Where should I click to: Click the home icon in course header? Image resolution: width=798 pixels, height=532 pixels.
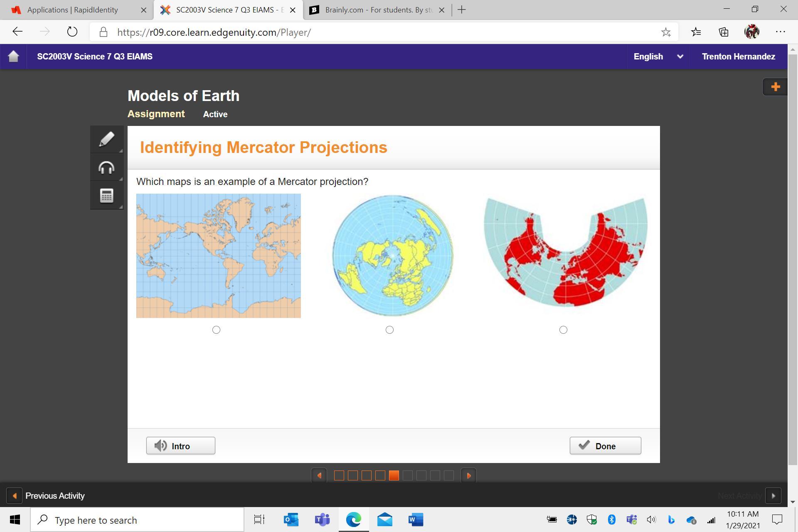[13, 57]
